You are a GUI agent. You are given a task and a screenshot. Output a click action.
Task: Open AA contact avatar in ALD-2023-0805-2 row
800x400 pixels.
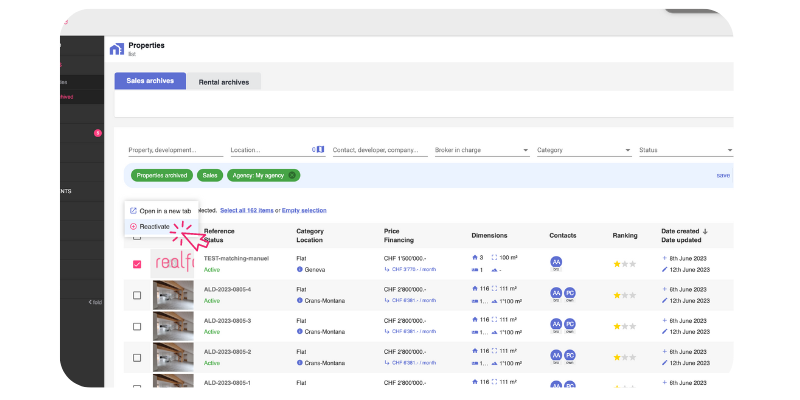(556, 355)
